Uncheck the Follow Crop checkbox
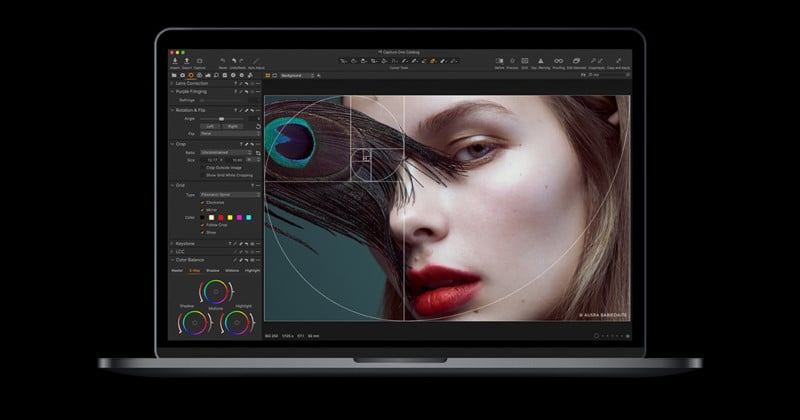 tap(203, 225)
